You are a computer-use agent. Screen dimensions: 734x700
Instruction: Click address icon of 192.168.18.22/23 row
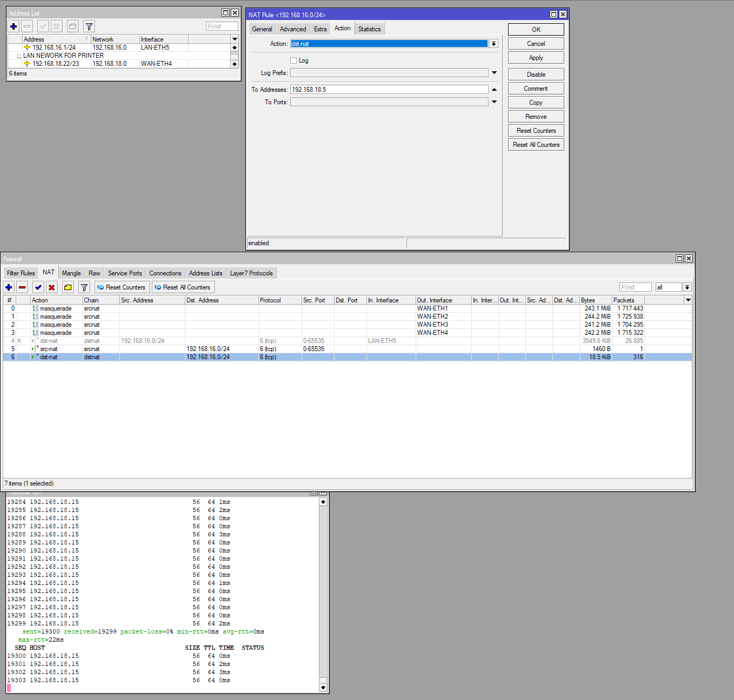(27, 64)
